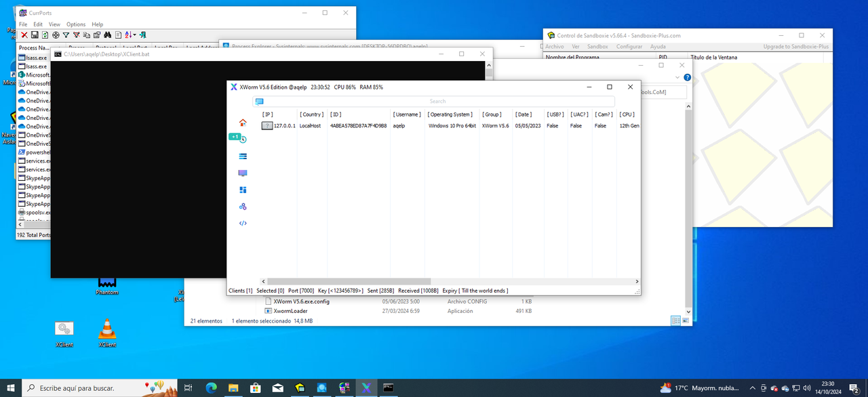Click the funnel filter icon in CurrPorts toolbar
Screen dimensions: 868x397
point(66,35)
